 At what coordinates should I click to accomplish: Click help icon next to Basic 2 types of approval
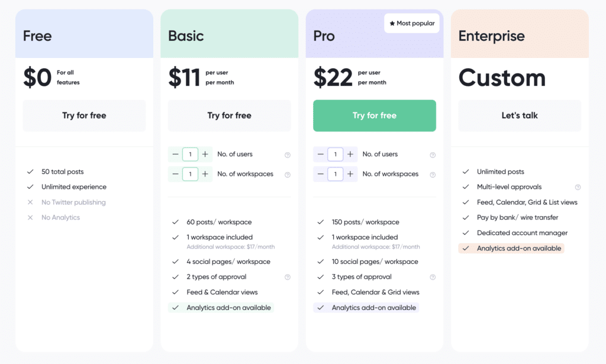pyautogui.click(x=288, y=277)
